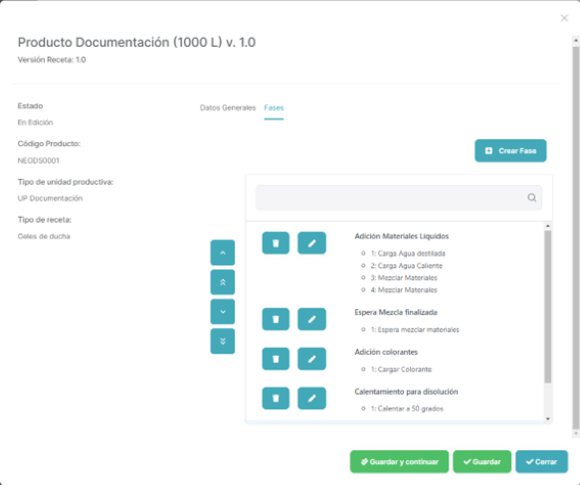
Task: Click the green Guardar button
Action: tap(482, 462)
